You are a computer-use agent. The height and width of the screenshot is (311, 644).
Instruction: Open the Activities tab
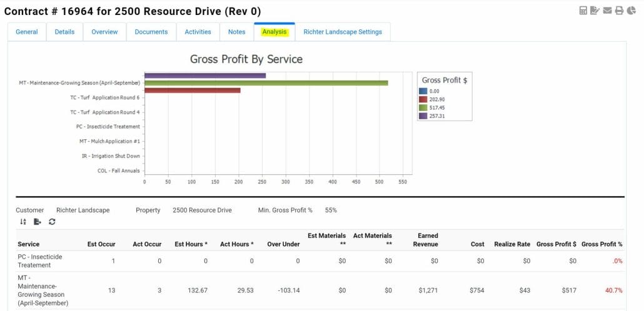(x=198, y=32)
